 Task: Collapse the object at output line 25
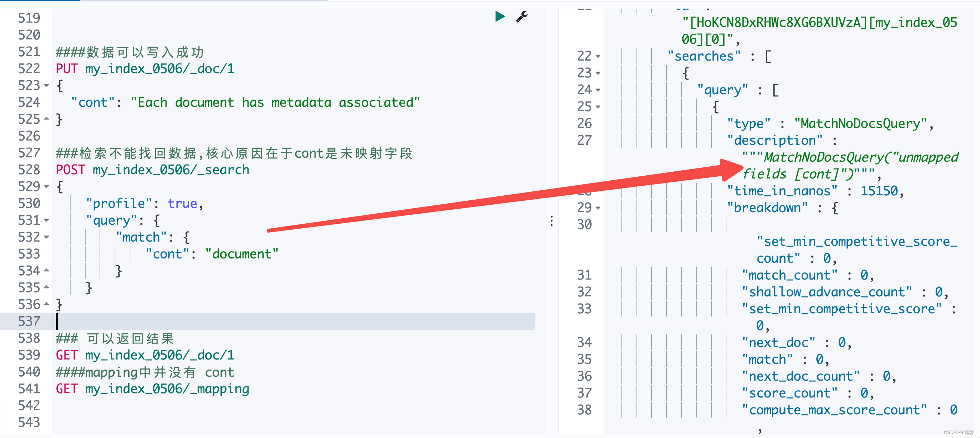click(598, 107)
